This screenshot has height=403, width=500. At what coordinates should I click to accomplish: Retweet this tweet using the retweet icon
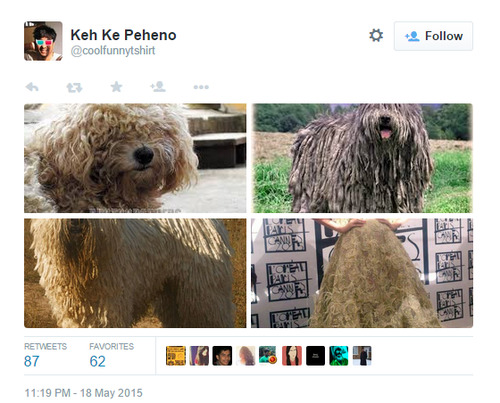pyautogui.click(x=74, y=88)
